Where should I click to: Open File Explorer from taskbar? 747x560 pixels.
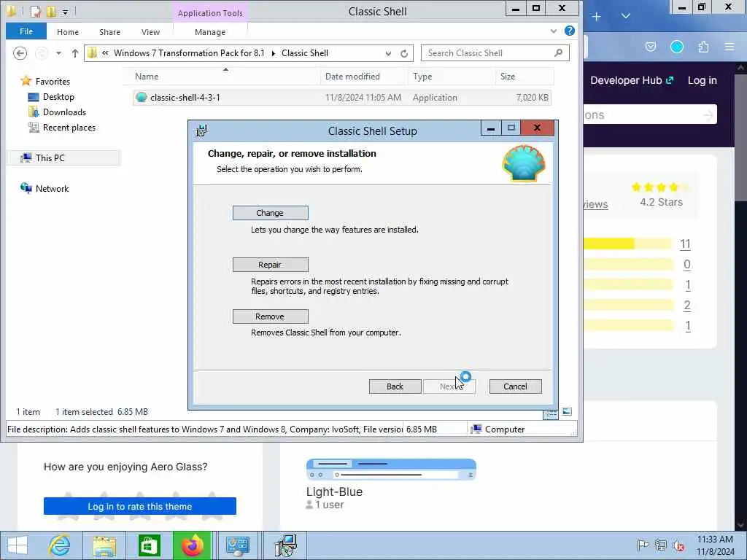click(x=104, y=545)
